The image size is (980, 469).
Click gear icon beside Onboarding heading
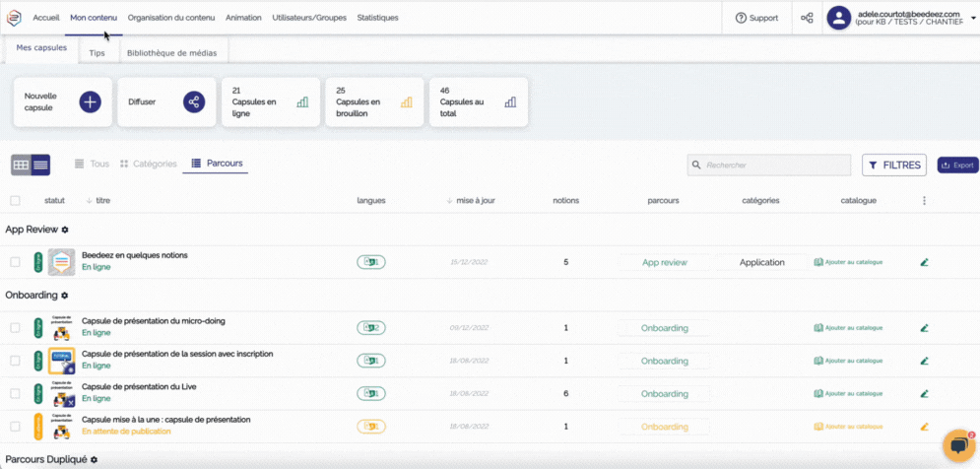(65, 295)
